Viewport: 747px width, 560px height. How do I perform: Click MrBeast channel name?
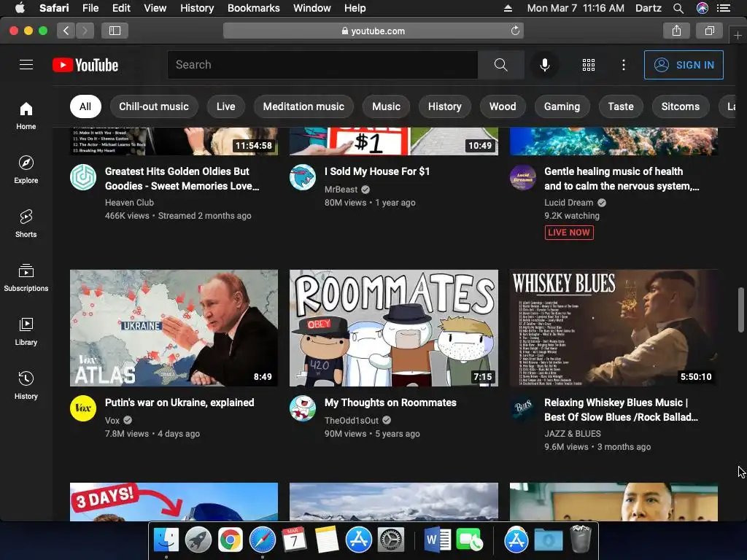click(x=341, y=189)
